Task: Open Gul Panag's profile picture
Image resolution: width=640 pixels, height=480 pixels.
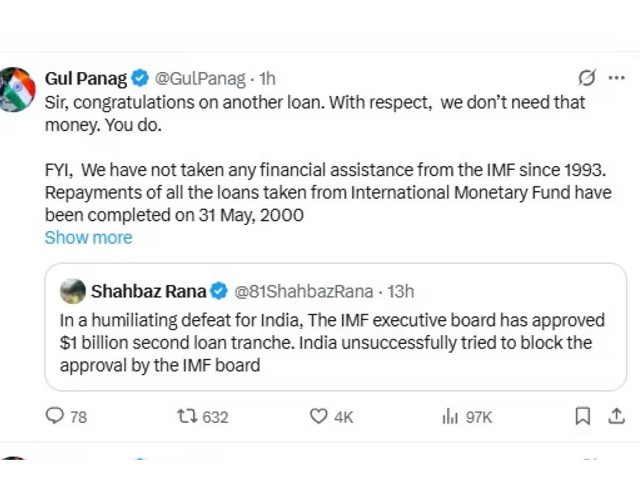Action: pos(17,89)
